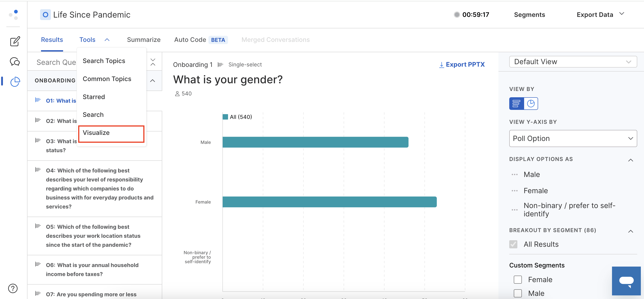
Task: Select question O6 annual household income
Action: [92, 270]
